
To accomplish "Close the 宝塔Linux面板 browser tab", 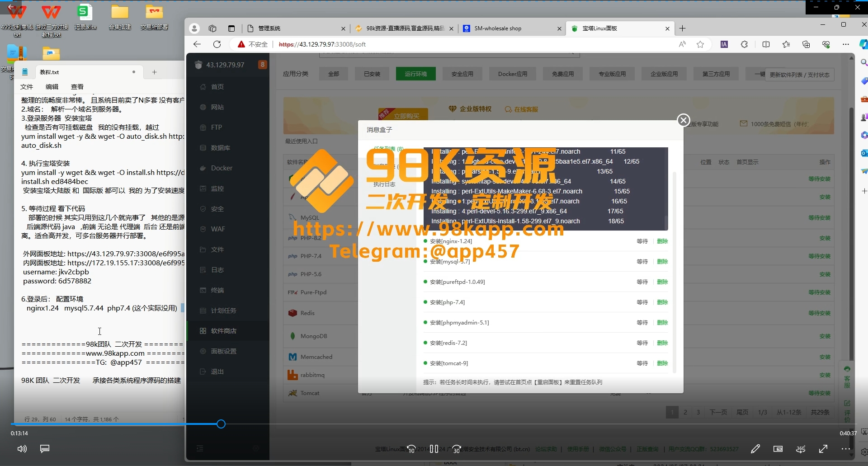I will click(667, 28).
